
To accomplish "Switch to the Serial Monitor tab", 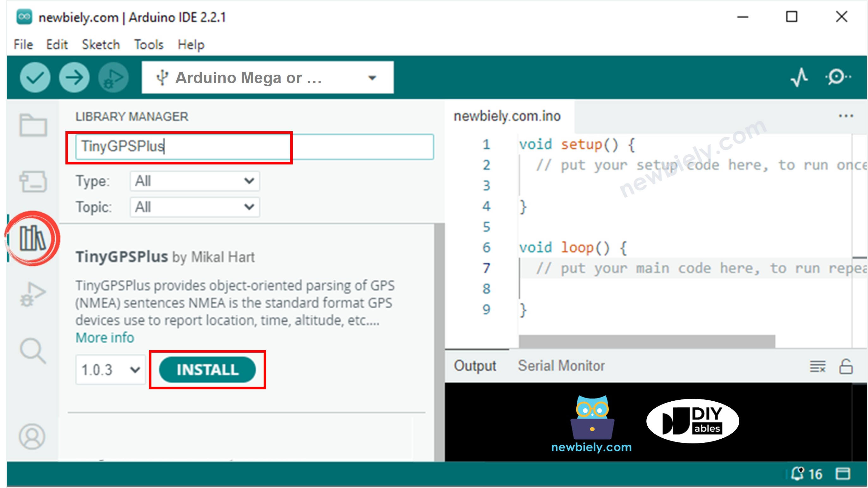I will tap(561, 365).
